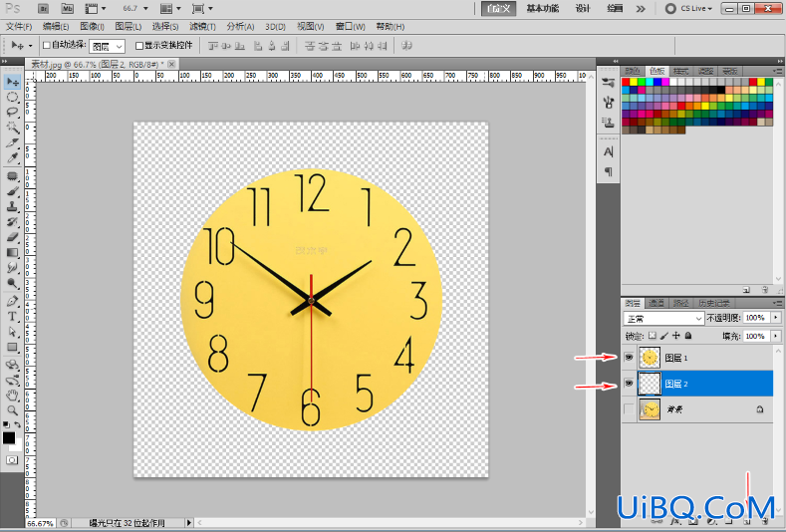Open the 图像(I) menu

(92, 27)
